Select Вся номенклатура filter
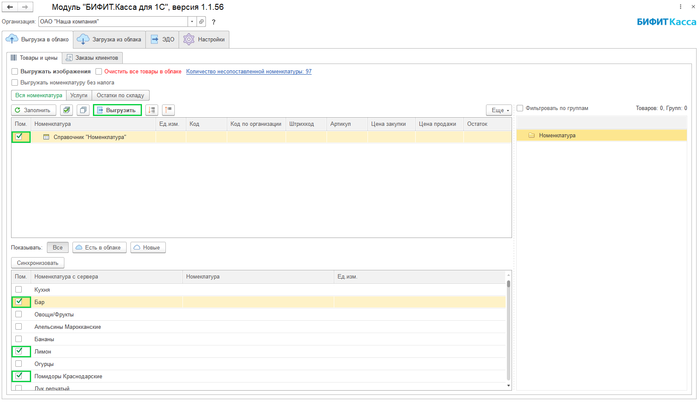This screenshot has width=700, height=403. (x=38, y=95)
